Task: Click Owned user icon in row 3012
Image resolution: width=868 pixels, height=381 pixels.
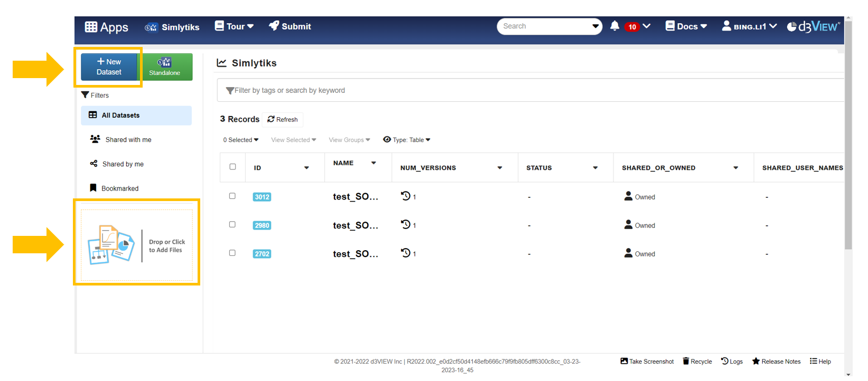Action: point(628,196)
